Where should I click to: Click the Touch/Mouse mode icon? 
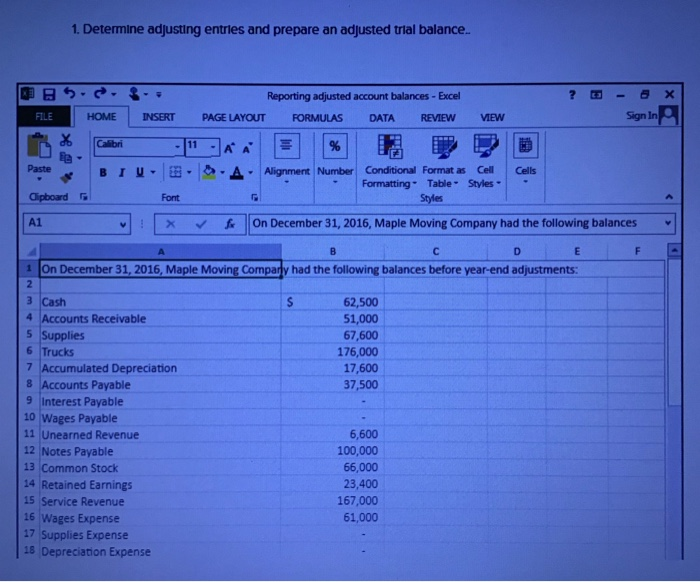(134, 94)
